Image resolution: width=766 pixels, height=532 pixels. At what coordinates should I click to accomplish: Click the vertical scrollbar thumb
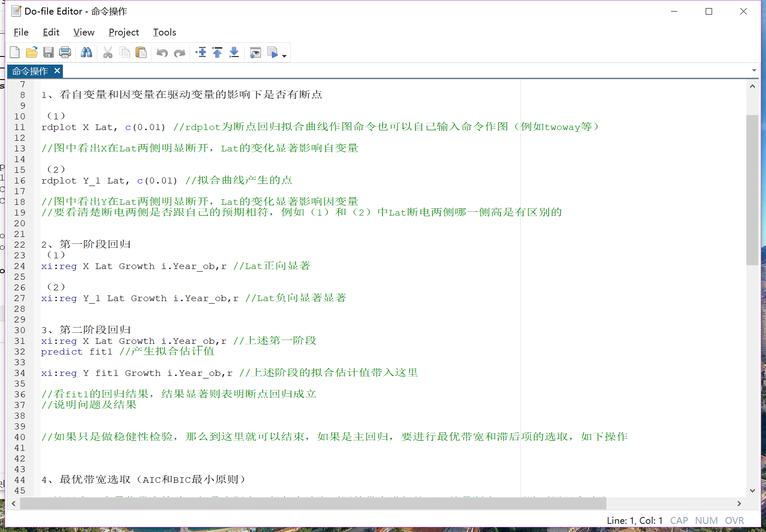[752, 190]
